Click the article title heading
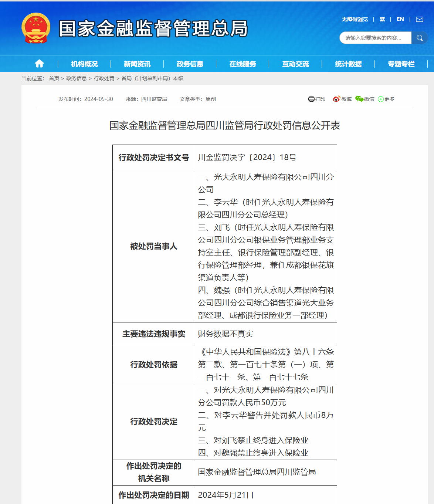Viewport: 434px width, 504px height. [225, 125]
